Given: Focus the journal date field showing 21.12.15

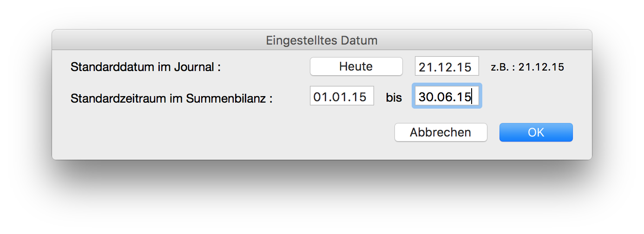Looking at the screenshot, I should (447, 66).
